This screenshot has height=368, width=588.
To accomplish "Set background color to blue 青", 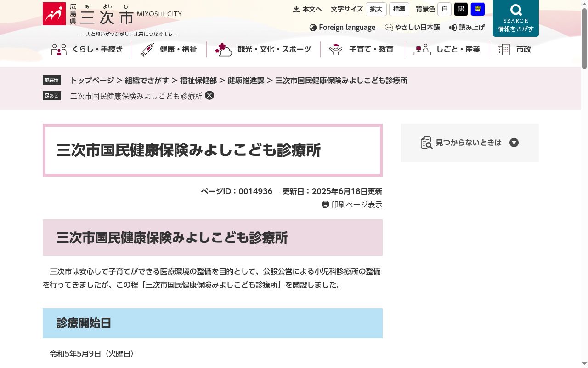I will tap(478, 9).
